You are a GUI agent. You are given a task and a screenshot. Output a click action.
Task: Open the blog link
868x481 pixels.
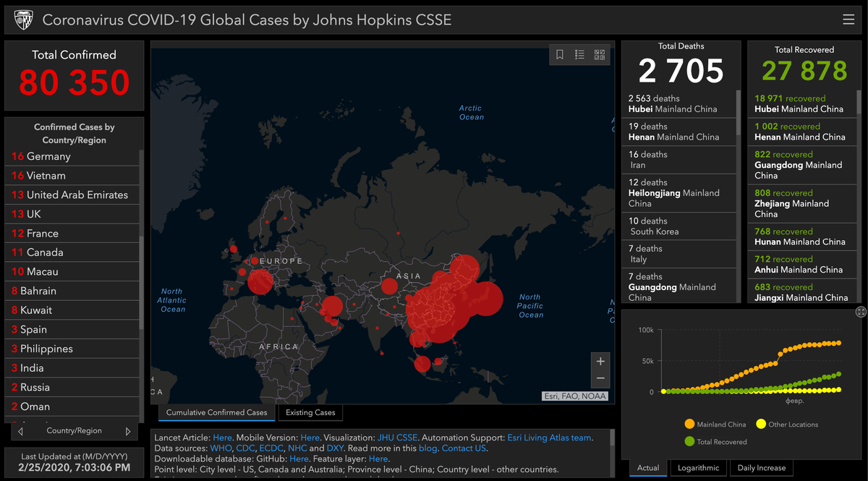point(427,448)
